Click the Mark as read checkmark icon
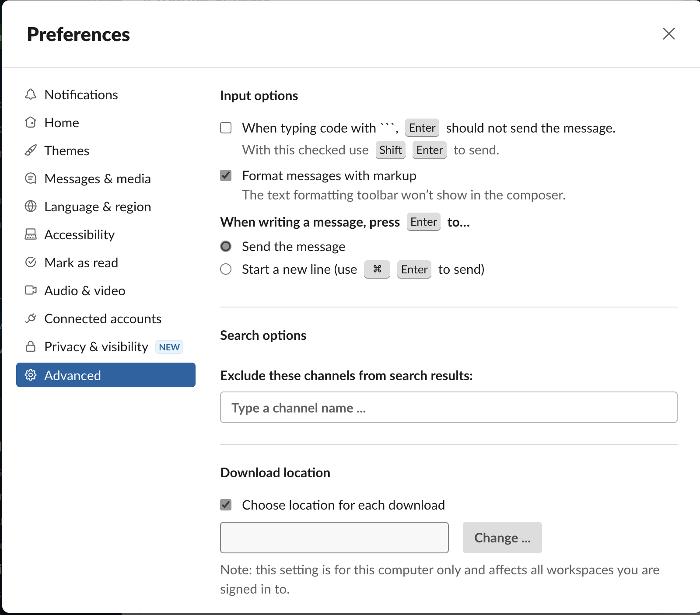 point(31,262)
